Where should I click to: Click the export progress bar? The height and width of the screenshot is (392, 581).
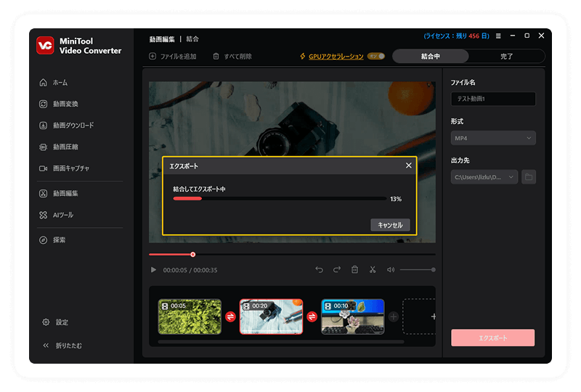click(280, 199)
